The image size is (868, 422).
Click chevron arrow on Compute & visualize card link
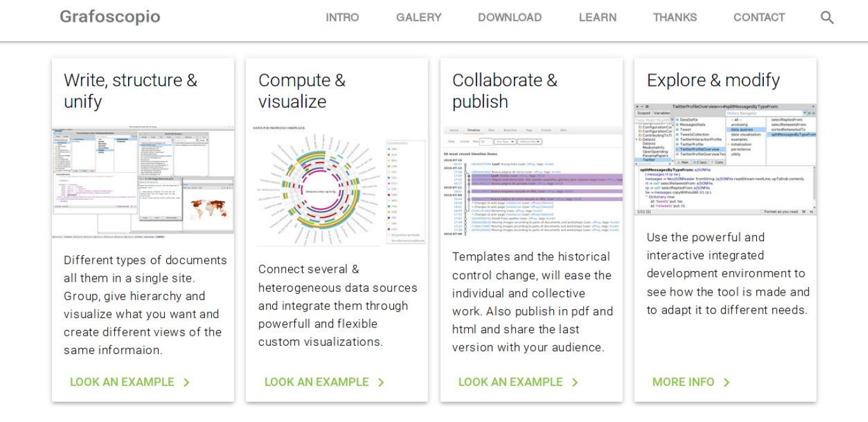click(x=381, y=382)
